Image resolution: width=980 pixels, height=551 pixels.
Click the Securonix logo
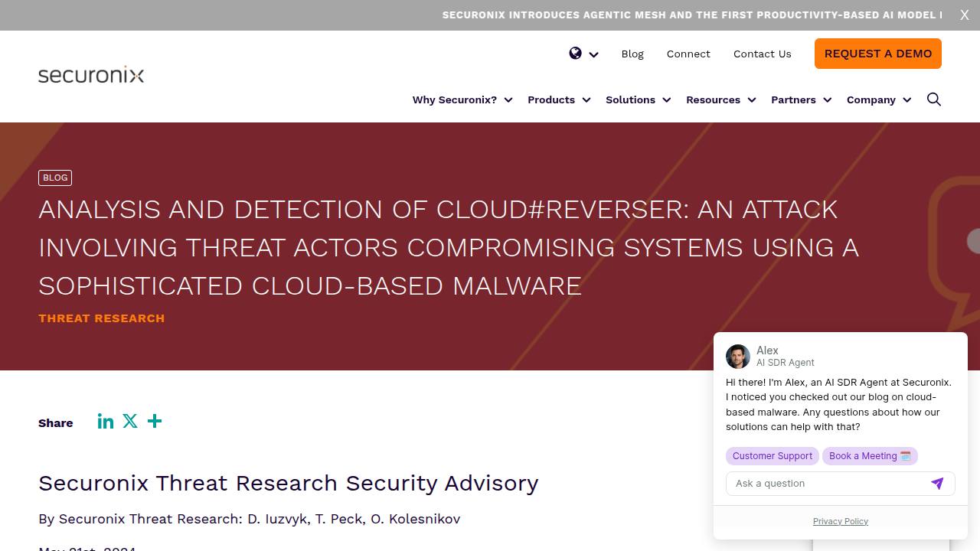coord(91,75)
